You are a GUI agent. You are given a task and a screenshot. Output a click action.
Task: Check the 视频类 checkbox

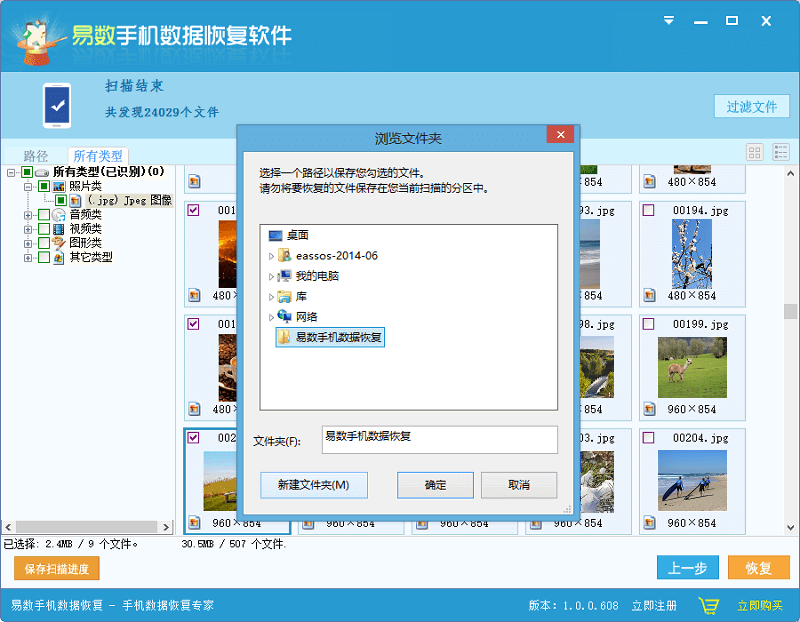(44, 229)
